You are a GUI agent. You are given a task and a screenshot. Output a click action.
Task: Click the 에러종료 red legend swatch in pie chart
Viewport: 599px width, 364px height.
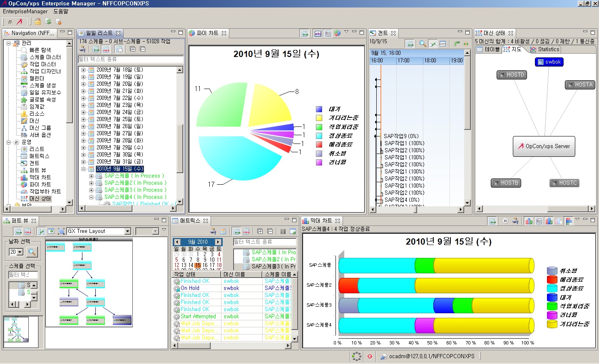pyautogui.click(x=319, y=144)
